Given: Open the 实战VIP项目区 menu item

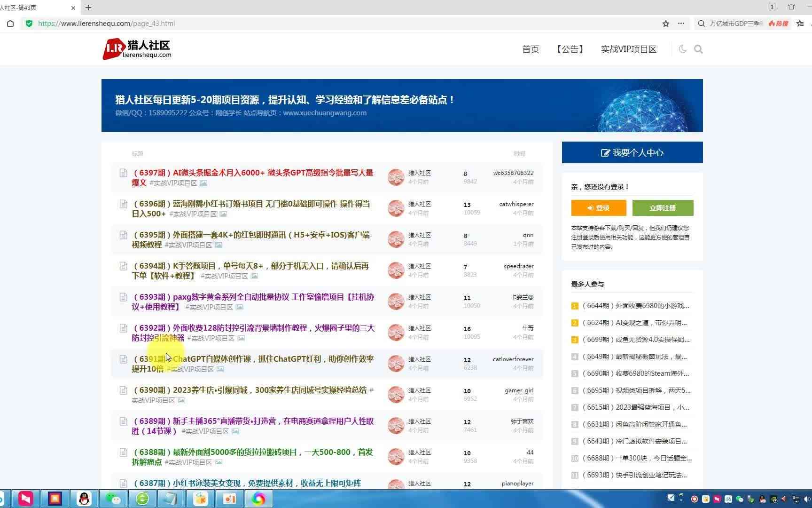Looking at the screenshot, I should point(628,49).
